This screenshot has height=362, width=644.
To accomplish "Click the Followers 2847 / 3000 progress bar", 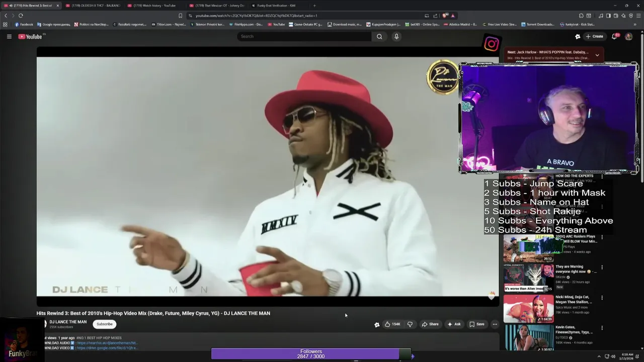I will click(311, 354).
